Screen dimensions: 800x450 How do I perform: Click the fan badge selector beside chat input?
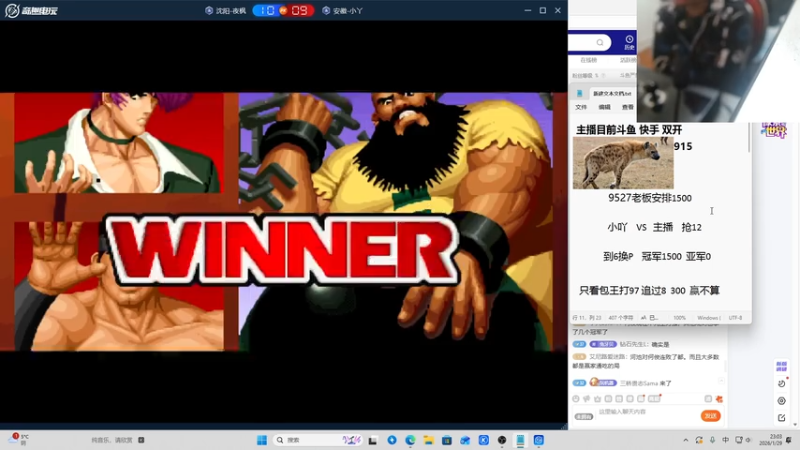coord(584,416)
